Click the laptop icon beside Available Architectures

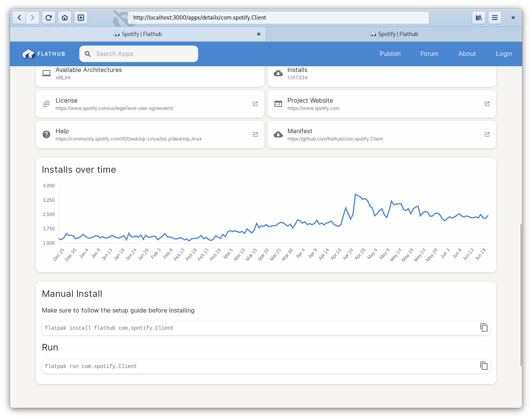pyautogui.click(x=46, y=73)
